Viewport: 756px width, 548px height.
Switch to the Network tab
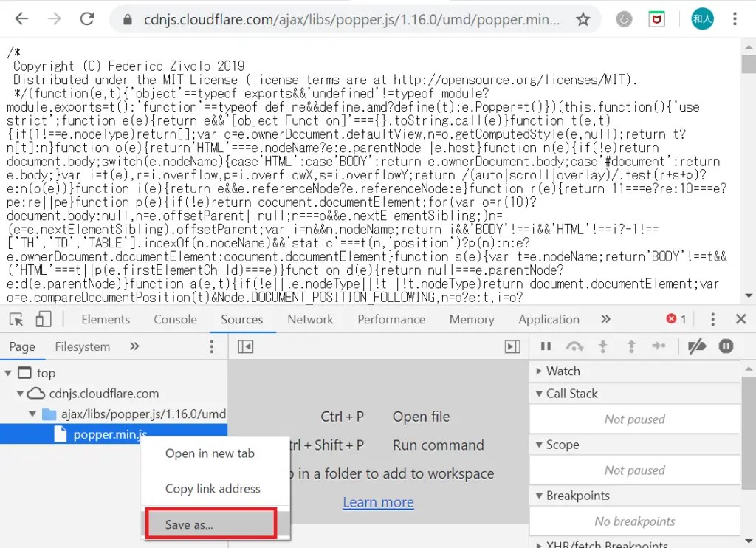pos(310,319)
